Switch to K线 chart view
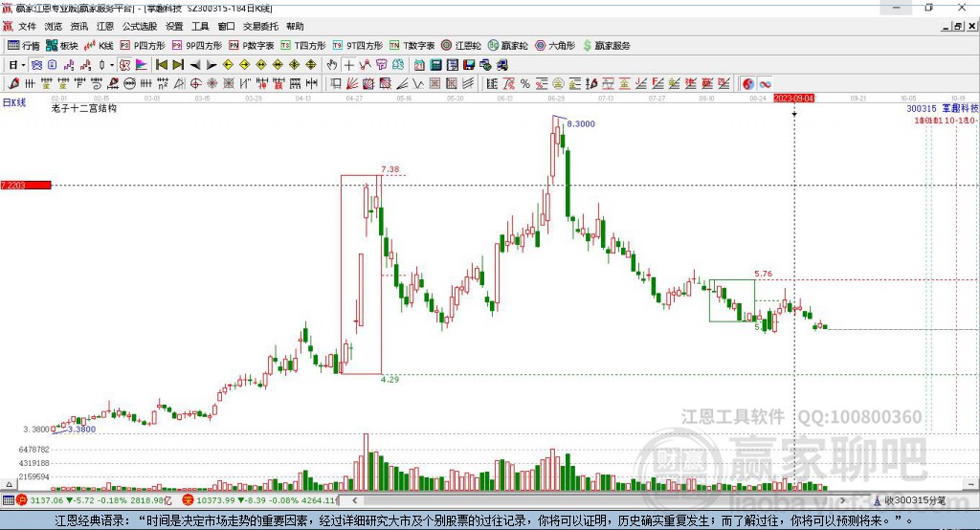Viewport: 980px width, 530px height. (x=99, y=46)
